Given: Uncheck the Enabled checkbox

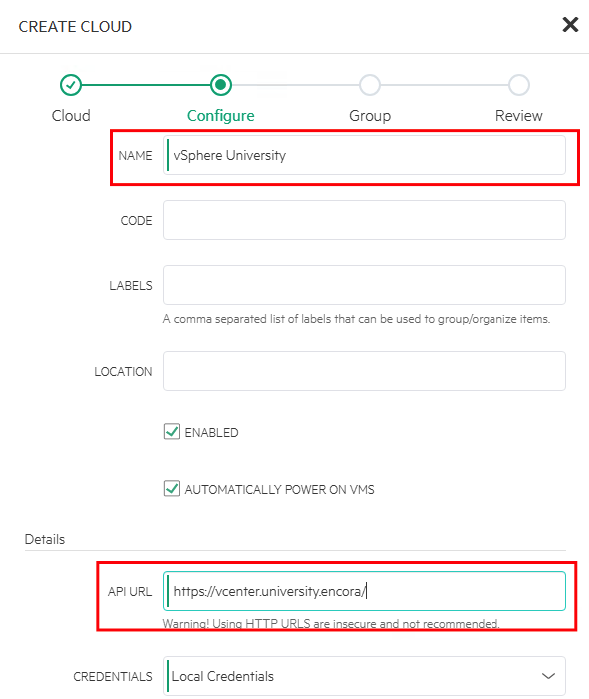Looking at the screenshot, I should pyautogui.click(x=172, y=432).
